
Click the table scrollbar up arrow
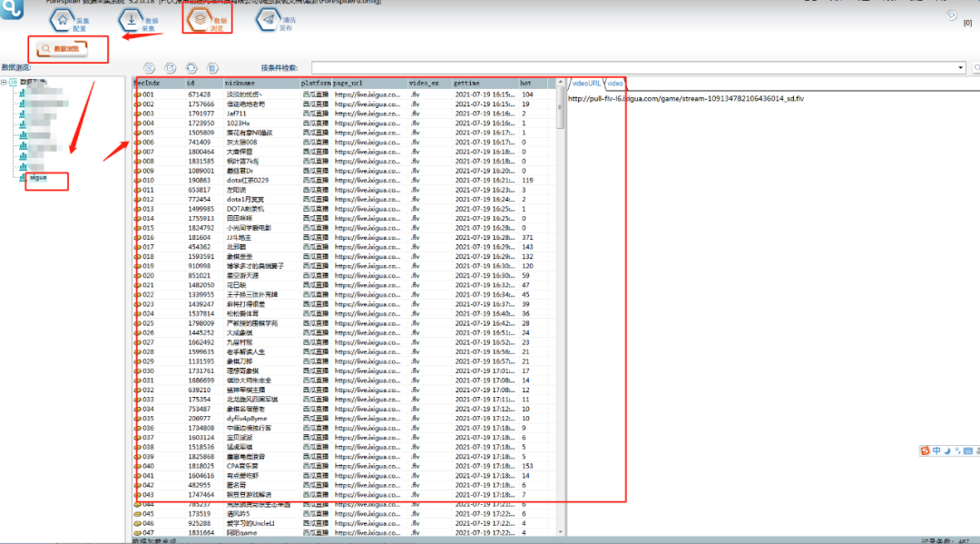[560, 83]
